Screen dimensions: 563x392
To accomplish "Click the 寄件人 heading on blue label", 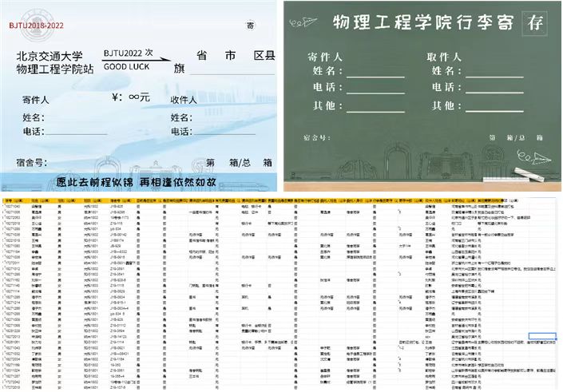I will pyautogui.click(x=36, y=100).
